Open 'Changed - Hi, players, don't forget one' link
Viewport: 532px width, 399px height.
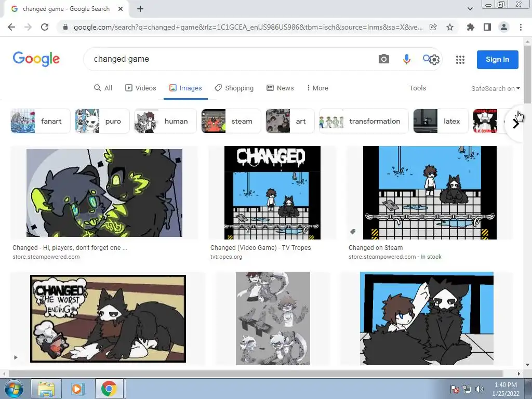(x=70, y=248)
